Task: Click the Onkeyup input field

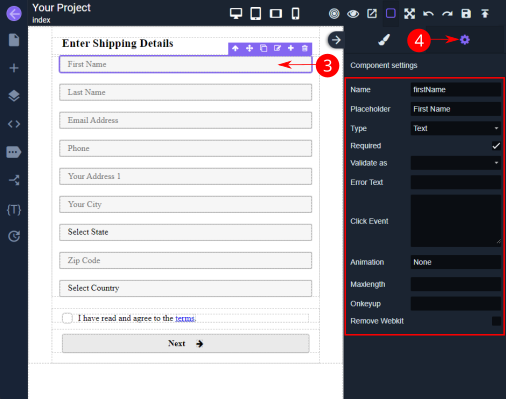Action: [456, 304]
